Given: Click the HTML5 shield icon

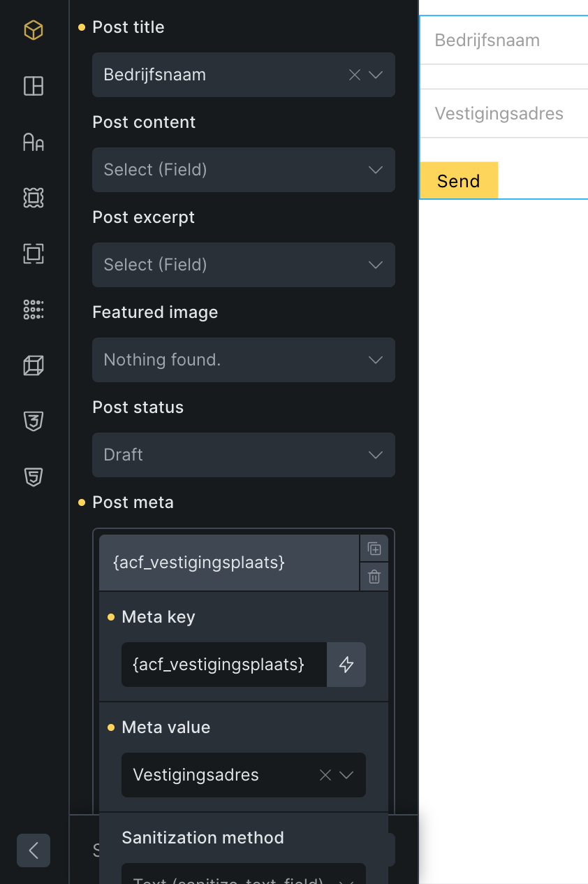Looking at the screenshot, I should 34,477.
